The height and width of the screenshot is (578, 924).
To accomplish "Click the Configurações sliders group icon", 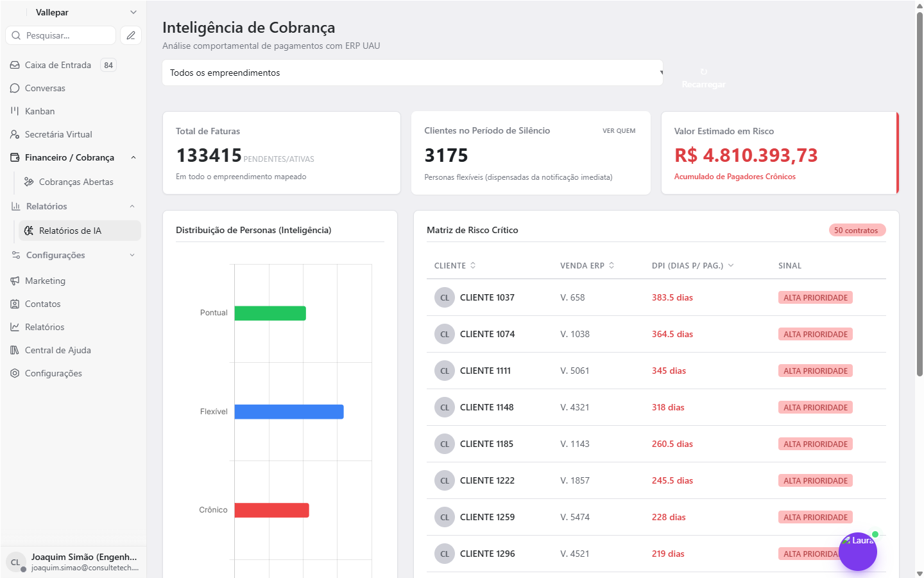I will 15,255.
